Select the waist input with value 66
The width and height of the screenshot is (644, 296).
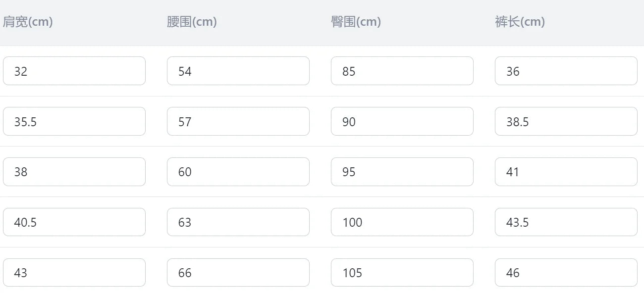(x=238, y=273)
